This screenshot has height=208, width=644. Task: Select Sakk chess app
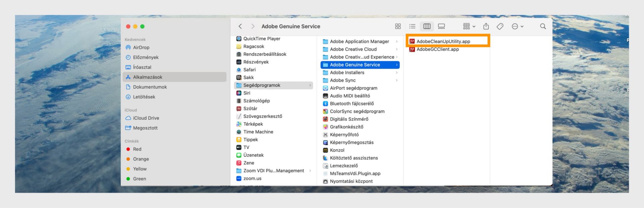273,77
